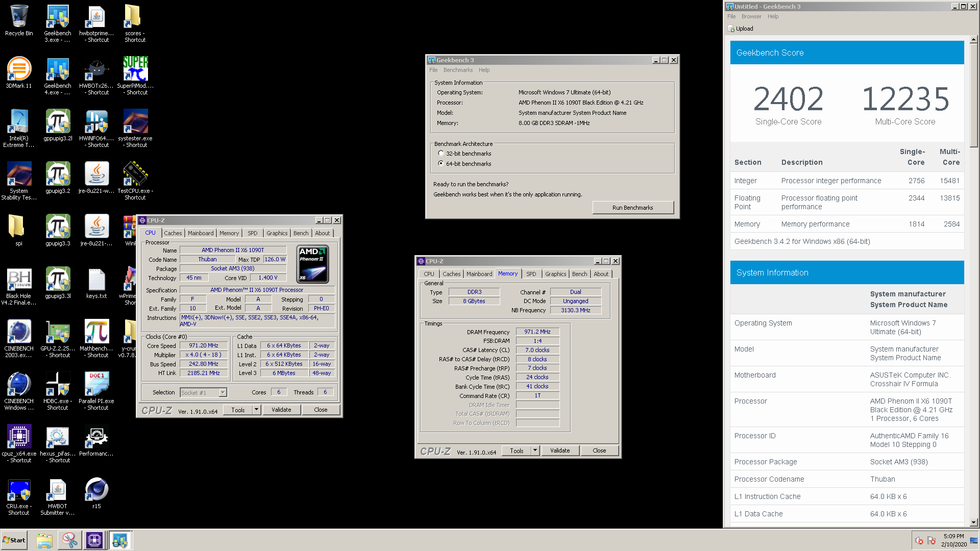Launch the cpuz_x64.exe shortcut icon

(19, 444)
